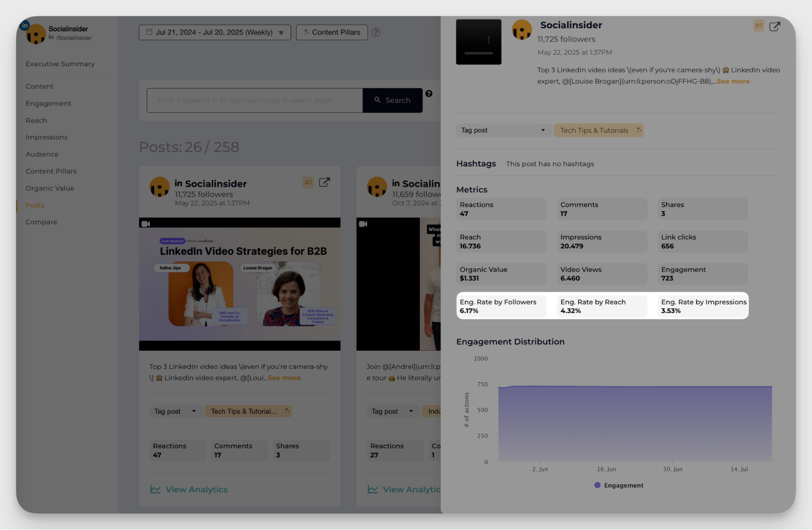Click the video camera icon on LinkedIn Video post

[x=145, y=224]
